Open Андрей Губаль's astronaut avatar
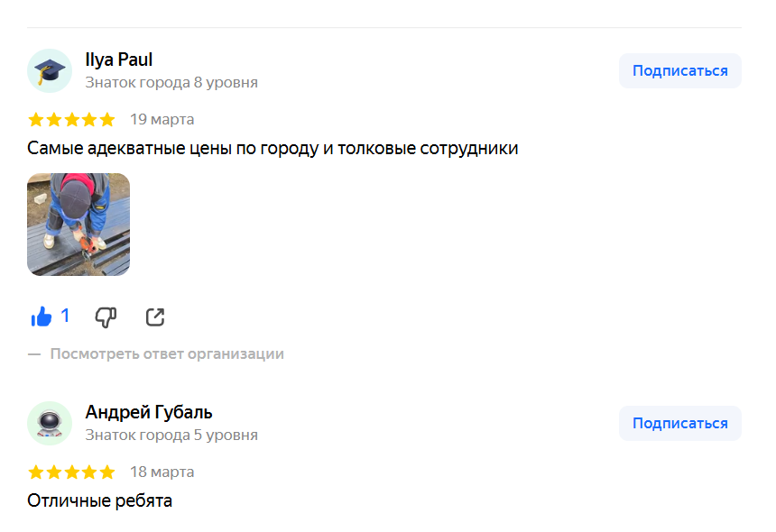Viewport: 776px width, 532px height. pyautogui.click(x=50, y=424)
